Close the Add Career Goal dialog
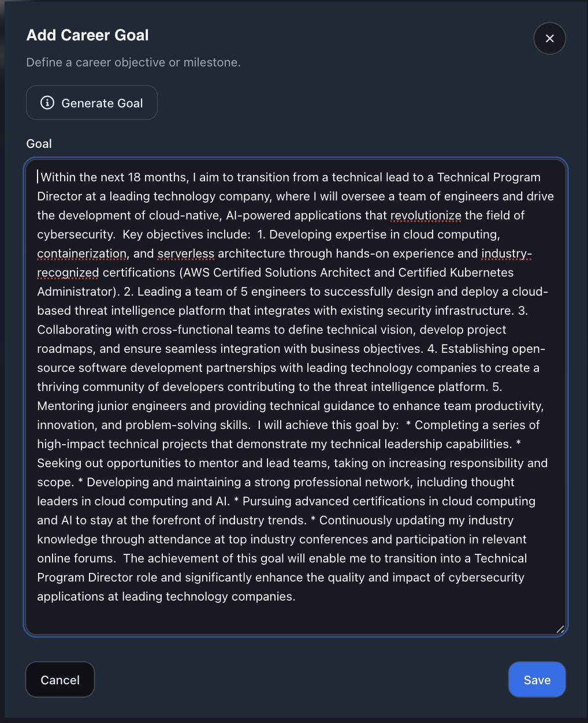 click(549, 38)
